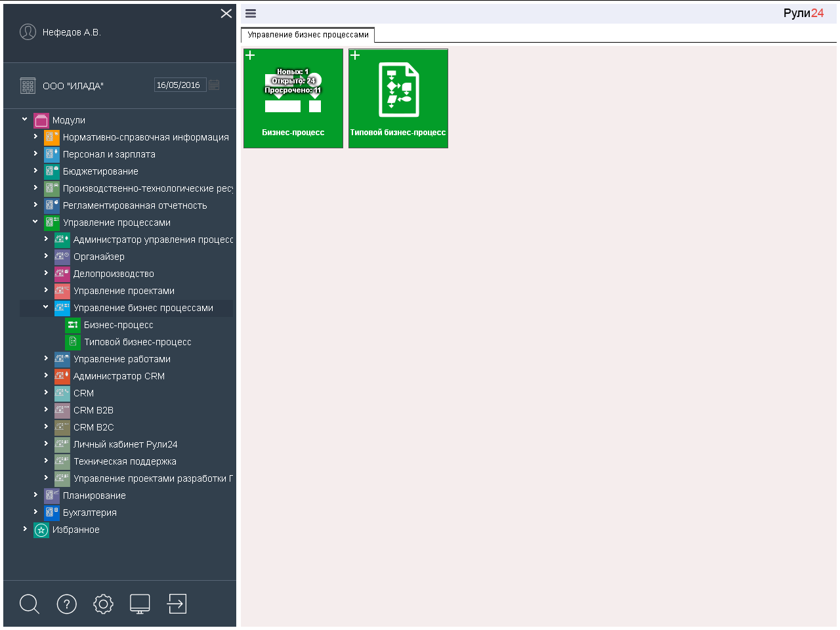Expand the Планирование node
The width and height of the screenshot is (840, 630).
pyautogui.click(x=35, y=495)
